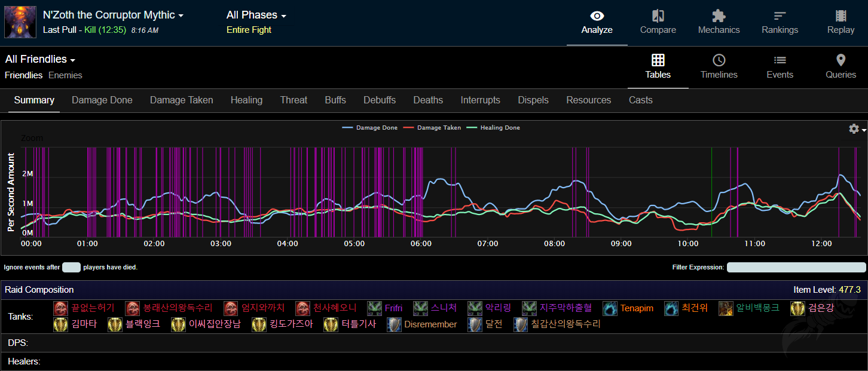Viewport: 868px width, 371px height.
Task: Expand the All Friendlies dropdown
Action: (41, 59)
